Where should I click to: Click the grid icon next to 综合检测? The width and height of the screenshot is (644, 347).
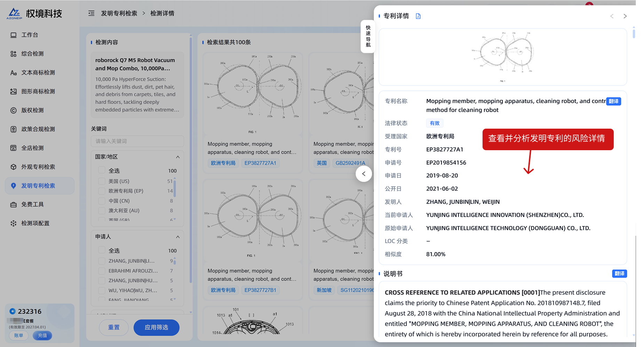click(14, 54)
